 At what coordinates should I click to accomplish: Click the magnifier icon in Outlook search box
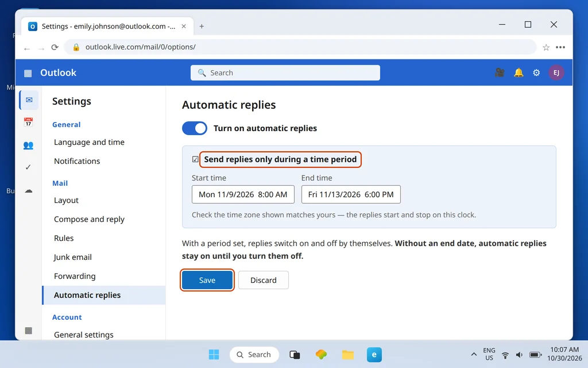(202, 73)
